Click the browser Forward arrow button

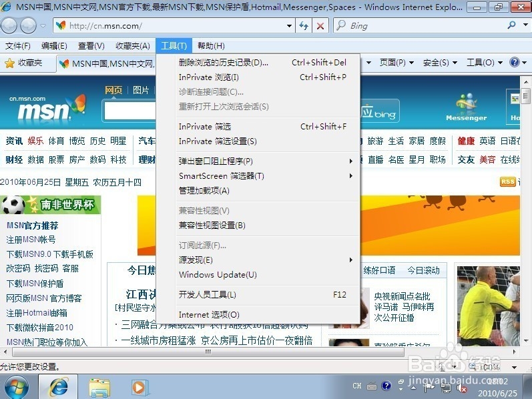[28, 25]
